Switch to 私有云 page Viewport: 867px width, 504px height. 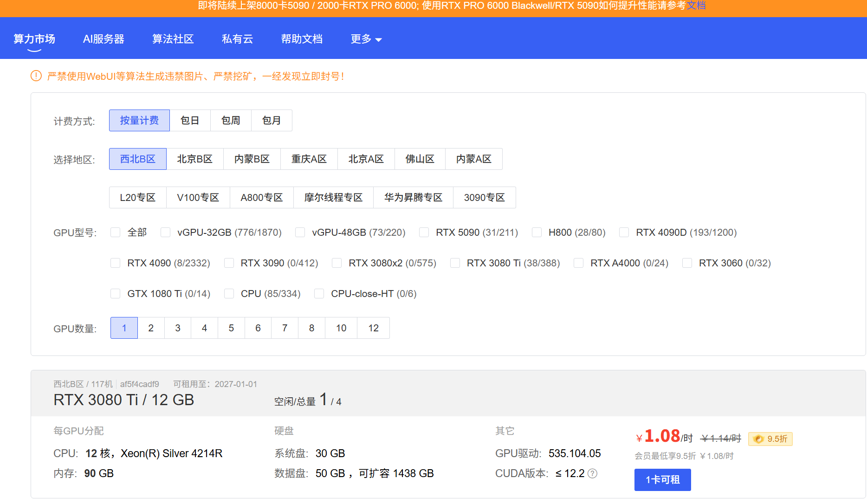[238, 39]
